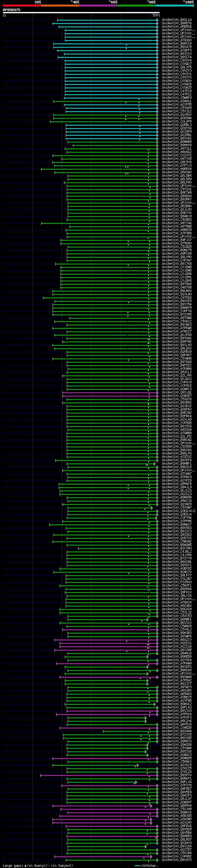Viewport: 197px width, 868px height.
Task: Select hit UniRef100_A2WKC3
Action: (x=177, y=389)
